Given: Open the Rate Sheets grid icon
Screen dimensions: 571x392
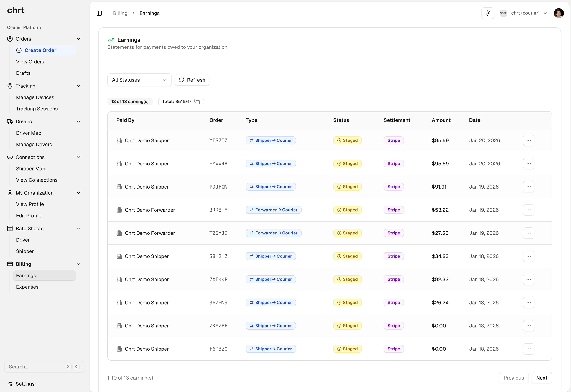Looking at the screenshot, I should coord(10,228).
